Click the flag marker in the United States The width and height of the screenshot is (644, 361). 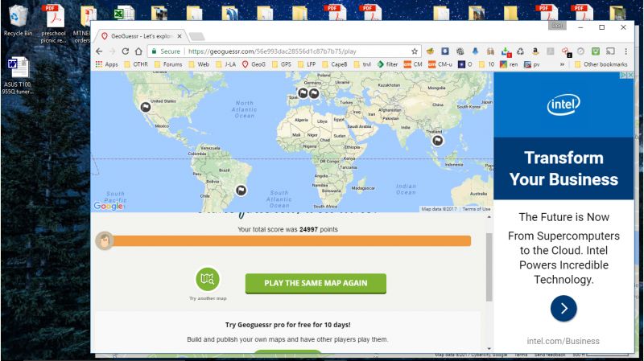(146, 107)
